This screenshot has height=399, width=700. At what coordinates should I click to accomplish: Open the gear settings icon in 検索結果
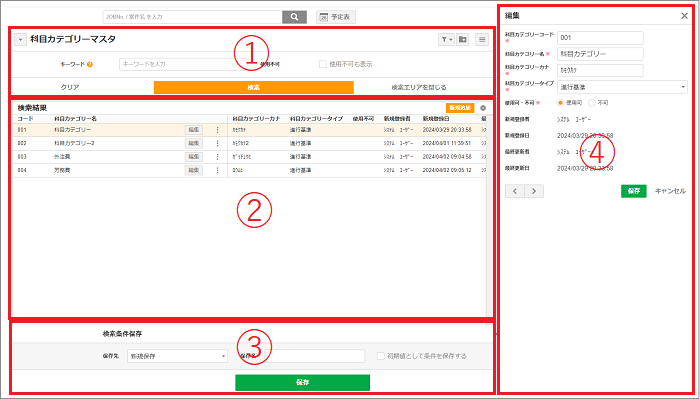483,108
